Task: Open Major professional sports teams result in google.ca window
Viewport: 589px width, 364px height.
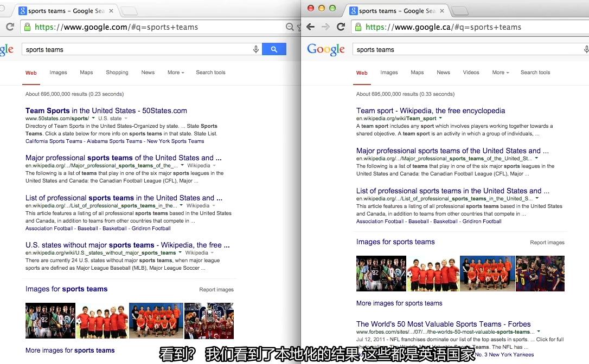Action: (452, 151)
